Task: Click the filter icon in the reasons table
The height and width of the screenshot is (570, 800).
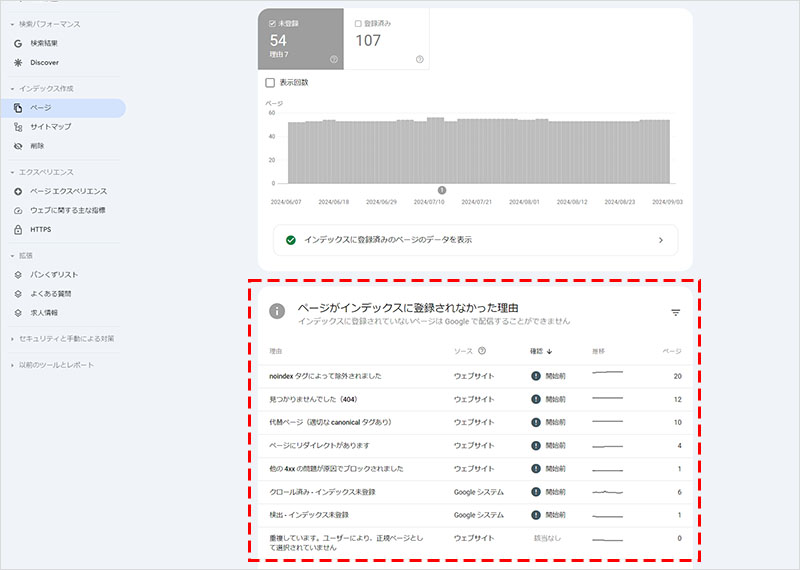Action: pos(675,313)
